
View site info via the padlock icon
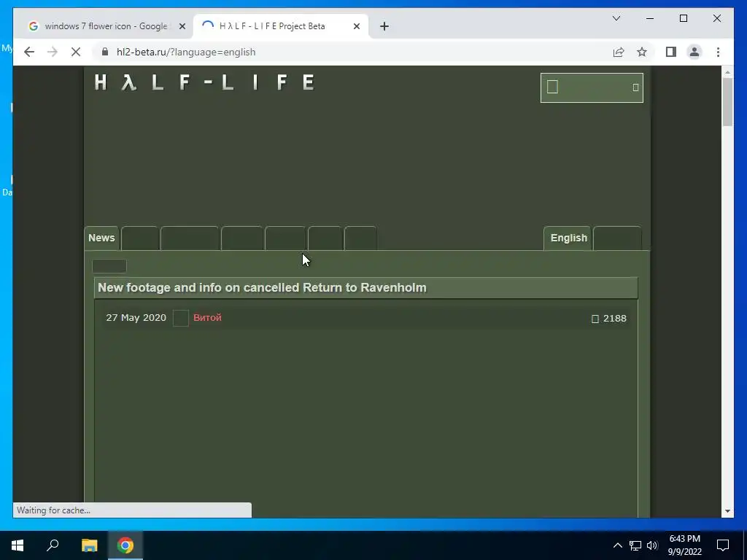105,52
